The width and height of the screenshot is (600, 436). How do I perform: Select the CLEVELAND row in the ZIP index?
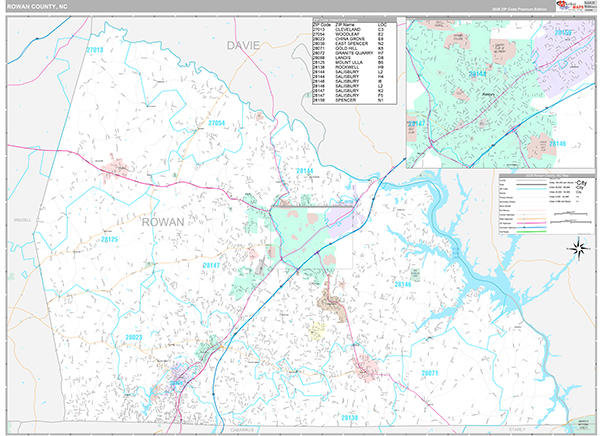pyautogui.click(x=354, y=29)
